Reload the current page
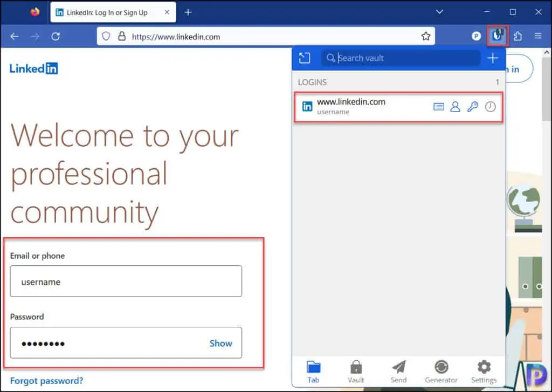Image resolution: width=552 pixels, height=392 pixels. (56, 36)
